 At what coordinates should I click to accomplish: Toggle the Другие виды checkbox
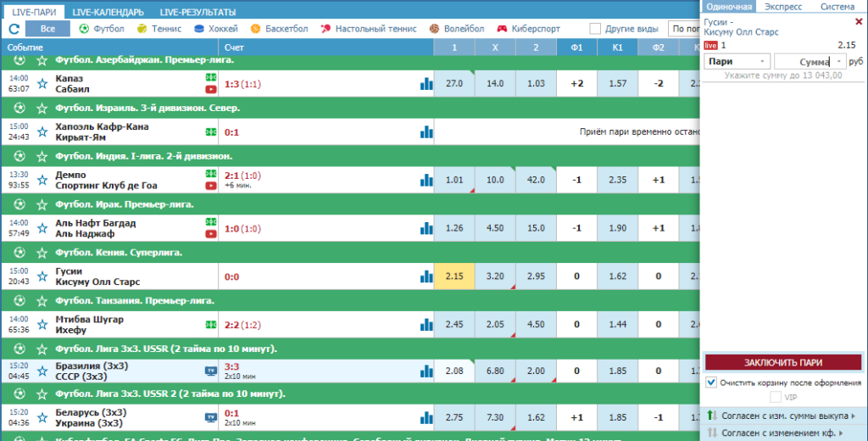(595, 29)
